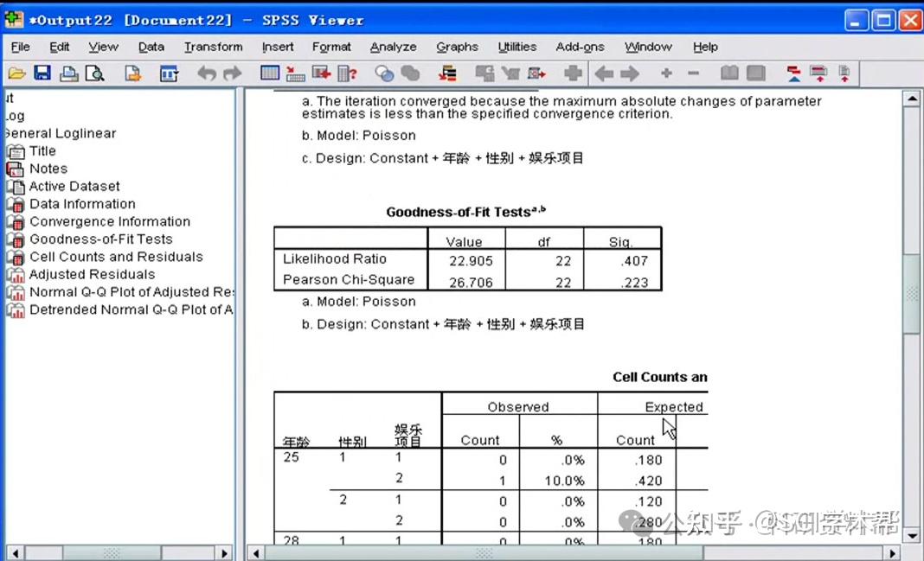Click the Print toolbar icon

click(69, 73)
